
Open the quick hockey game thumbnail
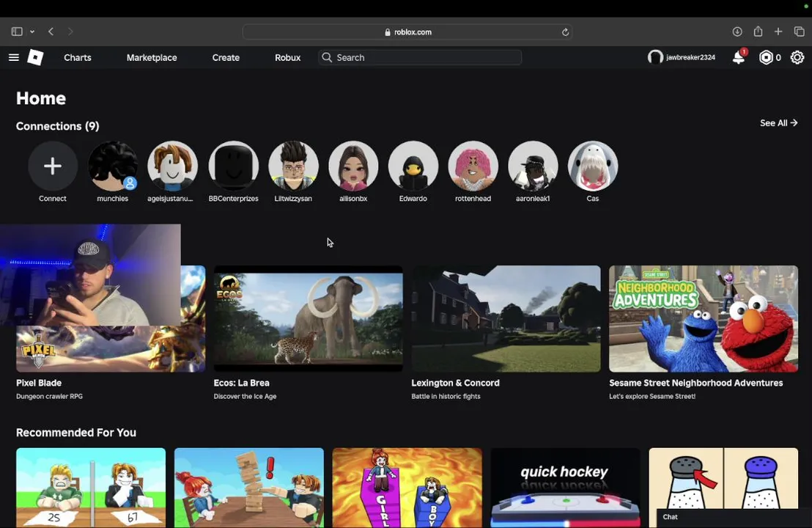pyautogui.click(x=565, y=488)
